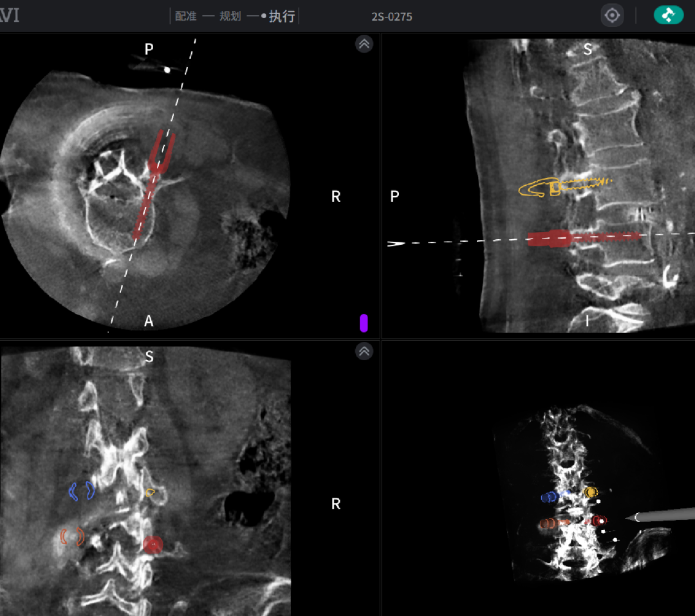
Task: Open the crosshair target icon in the top bar
Action: (x=612, y=15)
